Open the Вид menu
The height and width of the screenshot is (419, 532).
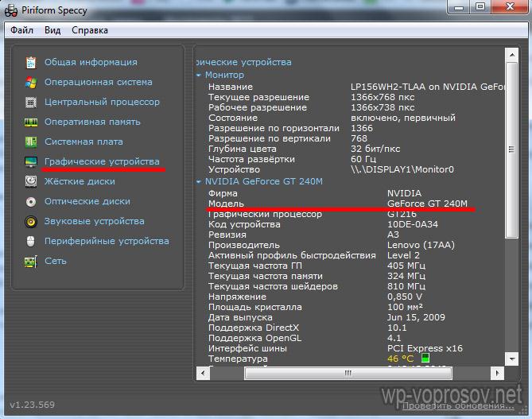pos(52,30)
